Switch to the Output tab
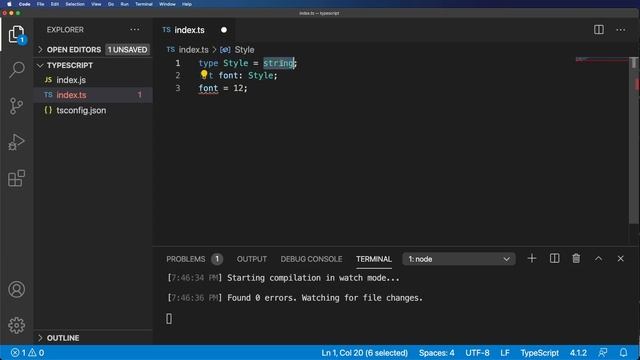This screenshot has height=360, width=640. (252, 259)
